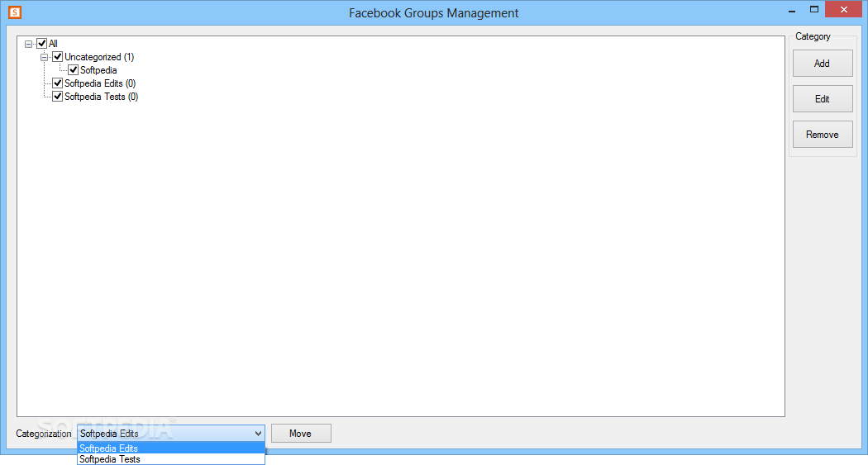Minimize the Facebook Groups Management window
868x465 pixels.
coord(792,10)
